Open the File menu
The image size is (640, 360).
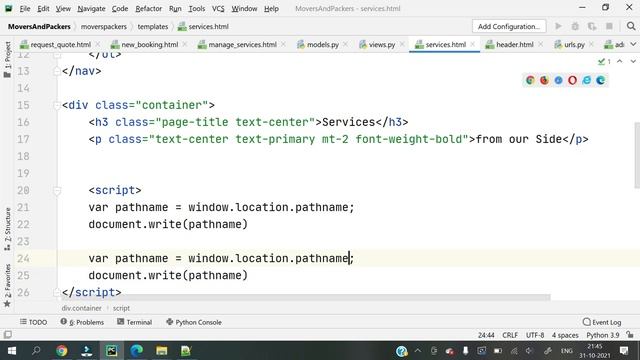click(x=25, y=8)
